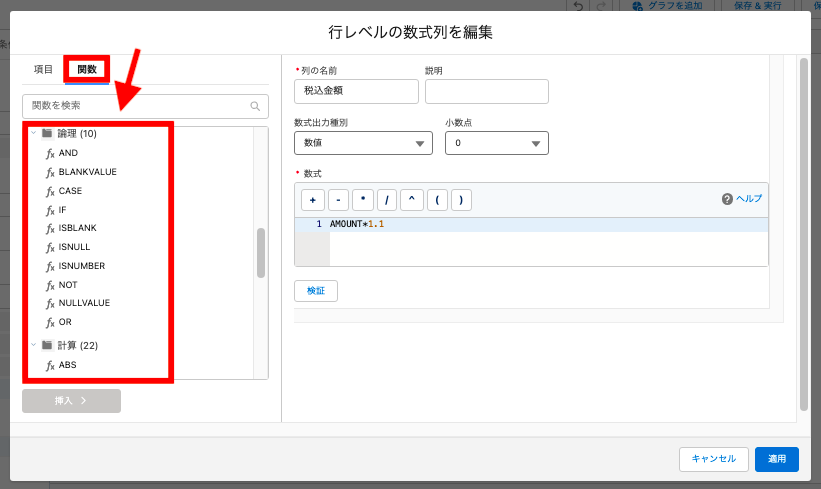Open the ヘルプ help link

point(741,199)
